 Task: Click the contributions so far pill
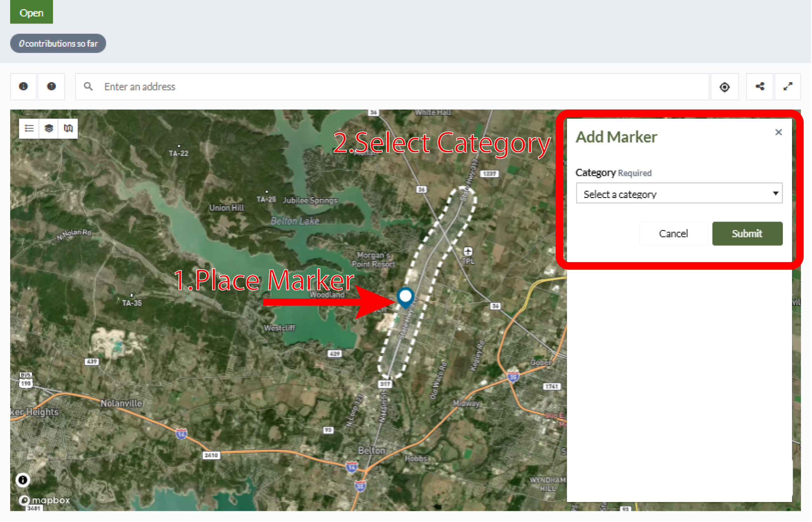[x=58, y=43]
